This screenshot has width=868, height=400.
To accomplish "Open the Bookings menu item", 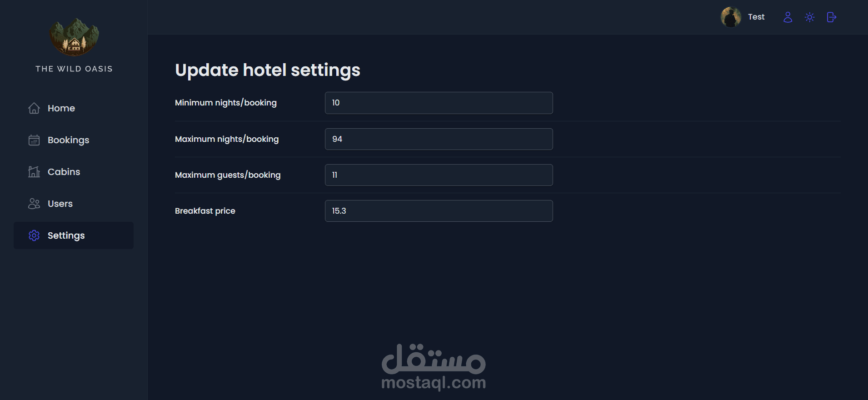I will [68, 140].
